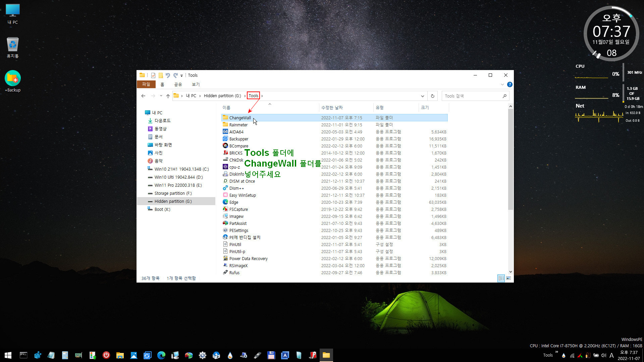Screen dimensions: 644x362
Task: Open the 홈 ribbon tab
Action: click(162, 84)
